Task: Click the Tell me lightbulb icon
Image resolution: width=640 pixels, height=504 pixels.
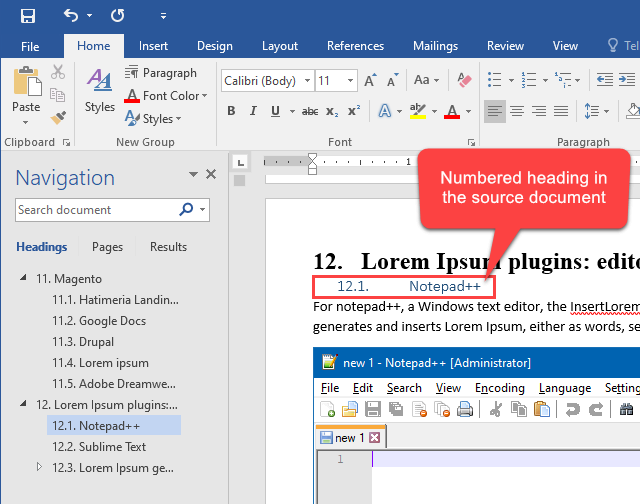Action: (612, 45)
